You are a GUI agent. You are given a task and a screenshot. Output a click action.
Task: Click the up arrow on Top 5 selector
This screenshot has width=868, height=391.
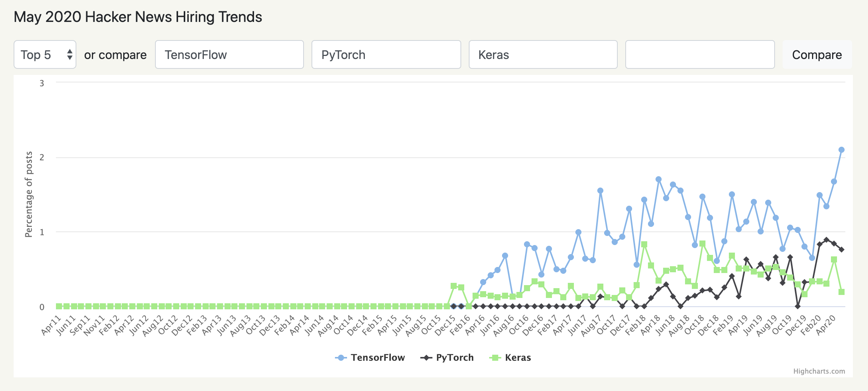(69, 51)
